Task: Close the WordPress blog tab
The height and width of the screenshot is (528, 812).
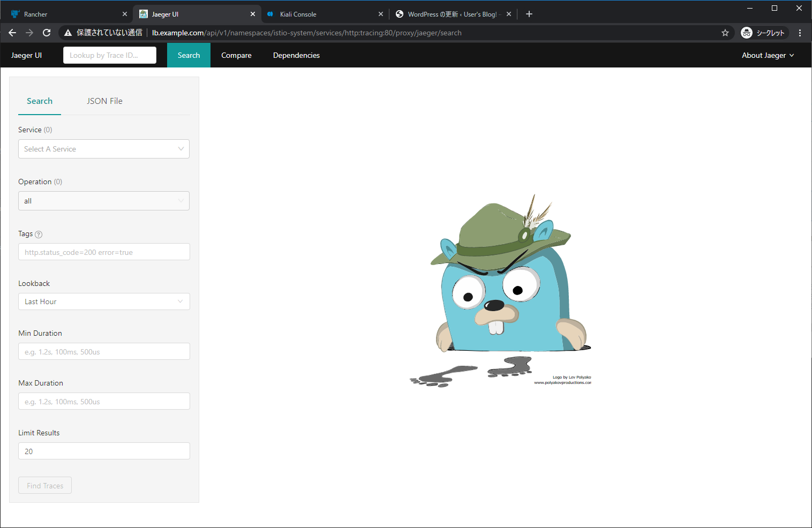Action: pos(509,14)
